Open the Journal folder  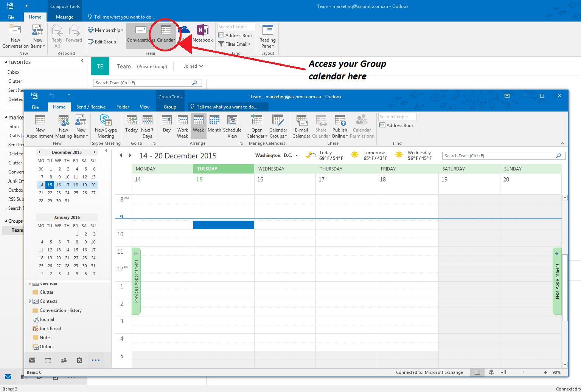(x=47, y=319)
